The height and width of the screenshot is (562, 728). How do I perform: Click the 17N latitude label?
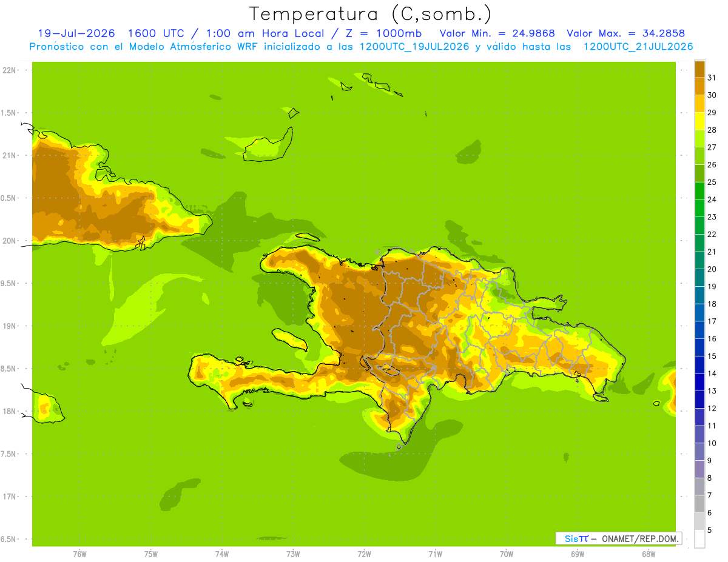[x=8, y=497]
